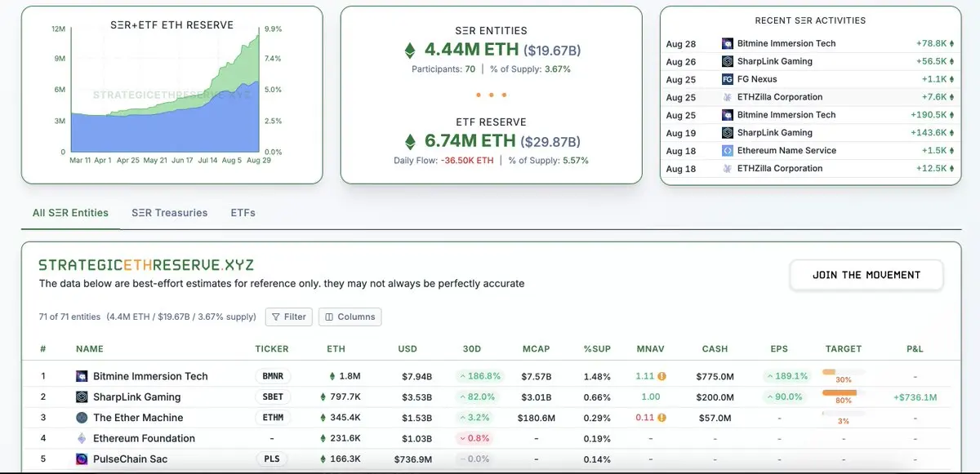This screenshot has width=980, height=474.
Task: Click ETHZilla logo in Aug 18 activity
Action: point(728,168)
